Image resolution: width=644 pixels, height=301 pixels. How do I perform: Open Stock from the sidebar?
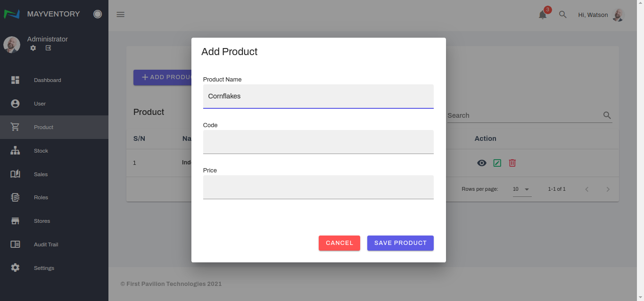pos(41,151)
